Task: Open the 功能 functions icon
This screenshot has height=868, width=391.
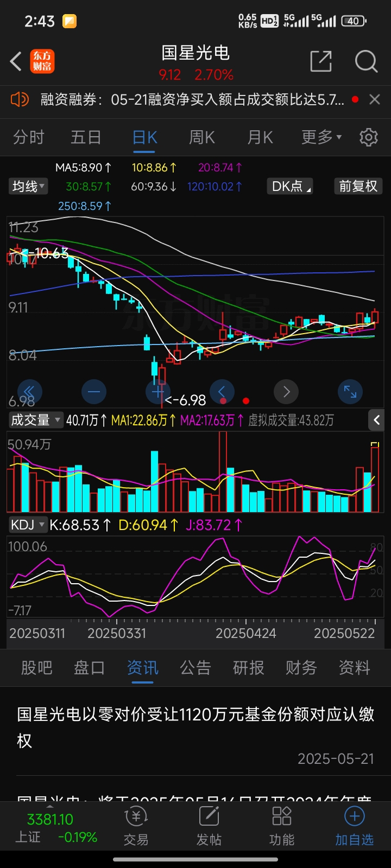Action: pyautogui.click(x=282, y=826)
